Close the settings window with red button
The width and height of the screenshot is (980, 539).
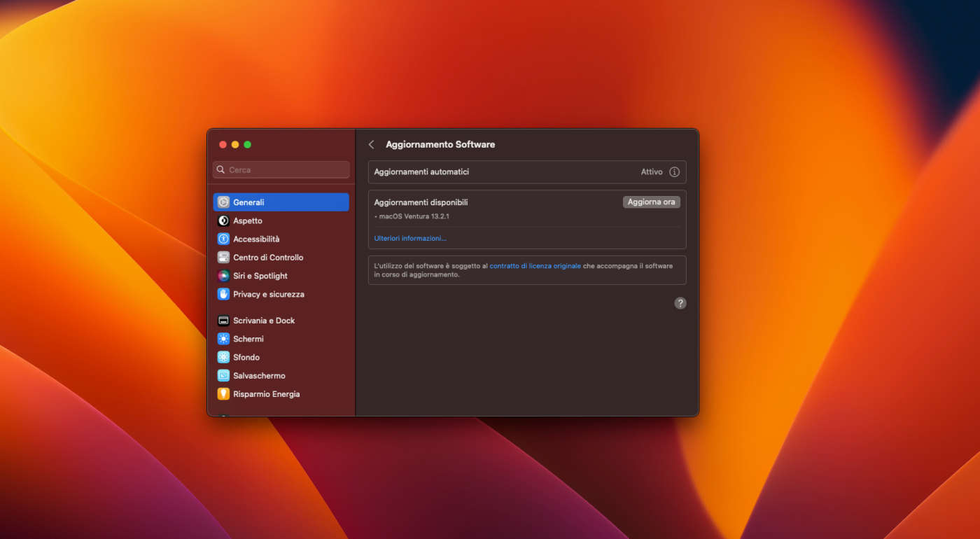point(223,145)
